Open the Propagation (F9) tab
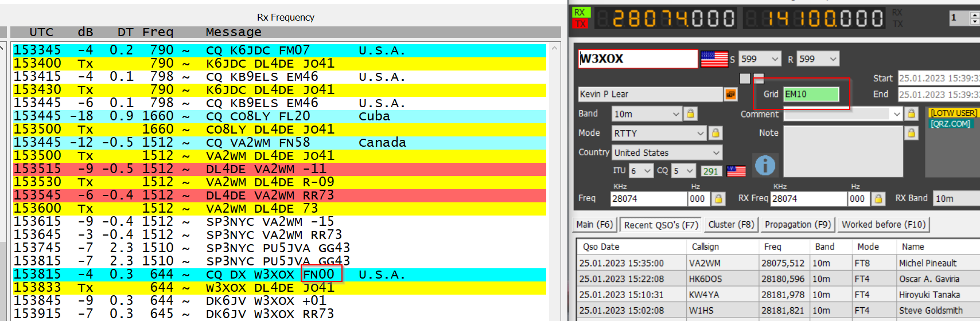 pos(798,225)
